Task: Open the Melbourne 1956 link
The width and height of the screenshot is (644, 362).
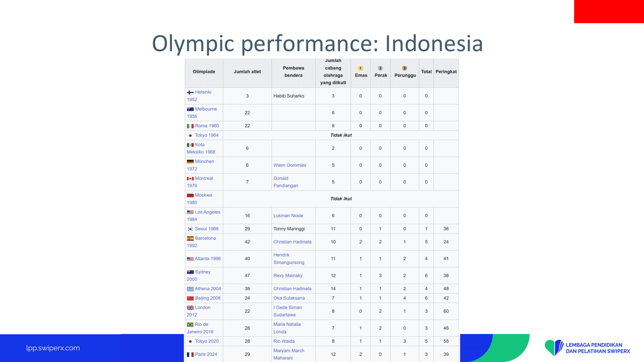Action: (x=202, y=113)
